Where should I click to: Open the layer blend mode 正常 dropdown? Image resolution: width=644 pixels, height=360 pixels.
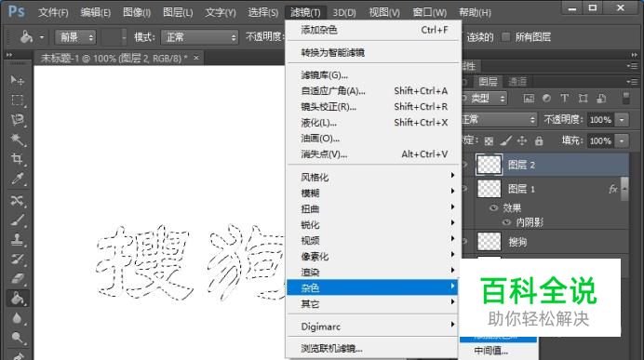499,120
